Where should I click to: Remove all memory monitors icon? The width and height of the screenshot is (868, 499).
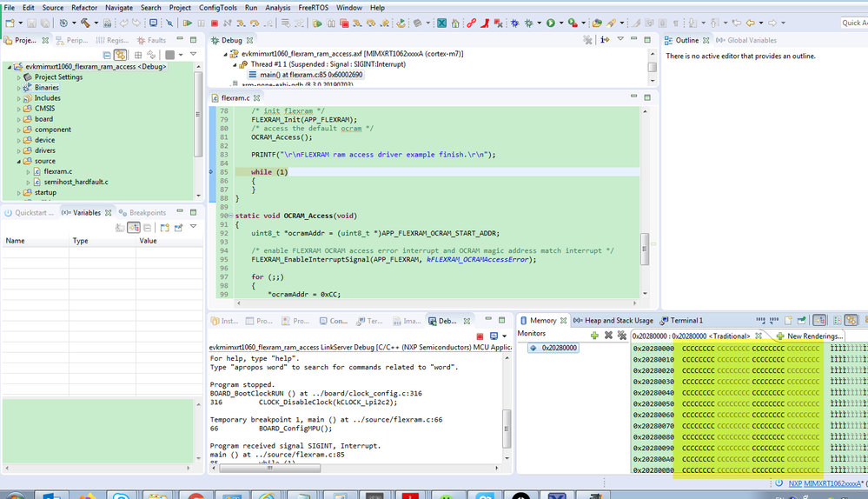click(x=622, y=335)
